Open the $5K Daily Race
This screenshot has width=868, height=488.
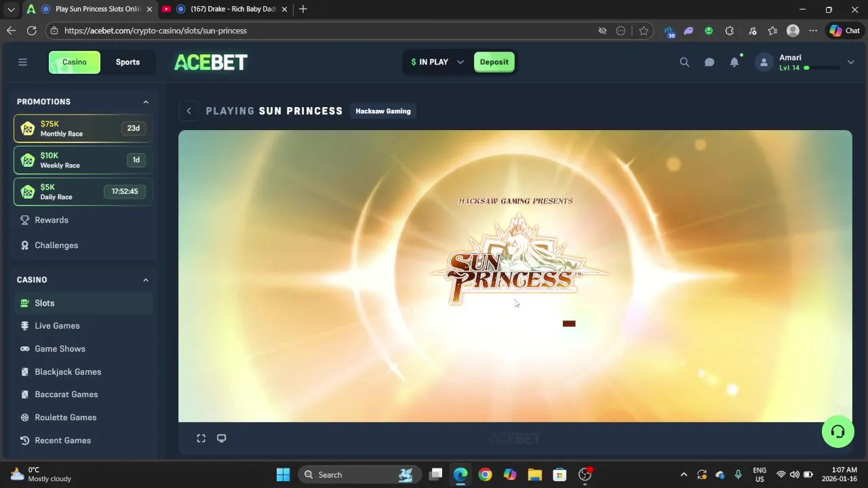(x=83, y=192)
